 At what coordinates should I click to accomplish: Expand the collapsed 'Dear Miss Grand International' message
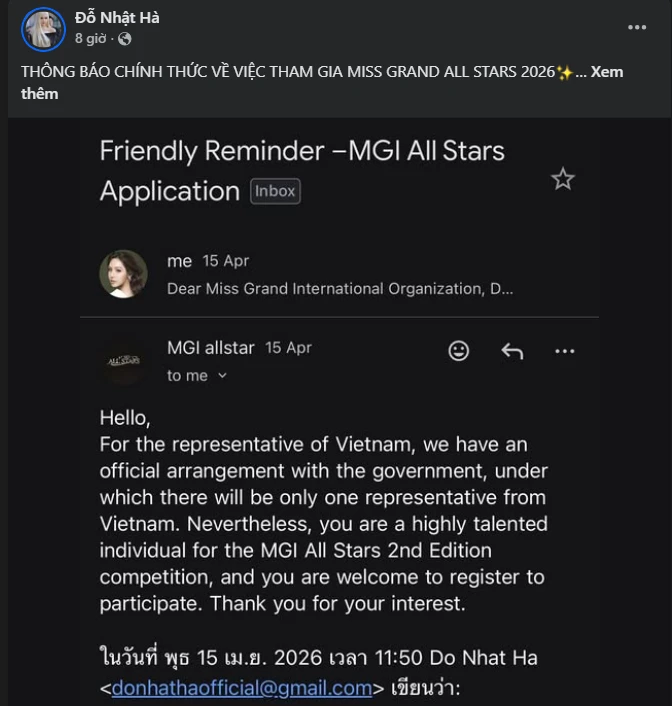[340, 289]
